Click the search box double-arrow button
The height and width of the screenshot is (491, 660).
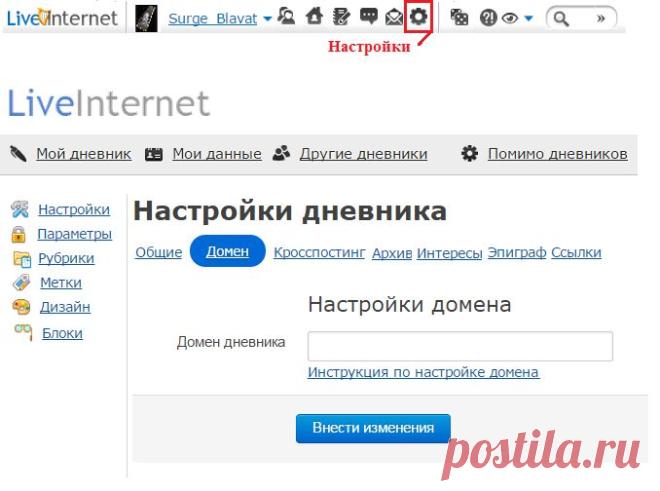pyautogui.click(x=601, y=19)
